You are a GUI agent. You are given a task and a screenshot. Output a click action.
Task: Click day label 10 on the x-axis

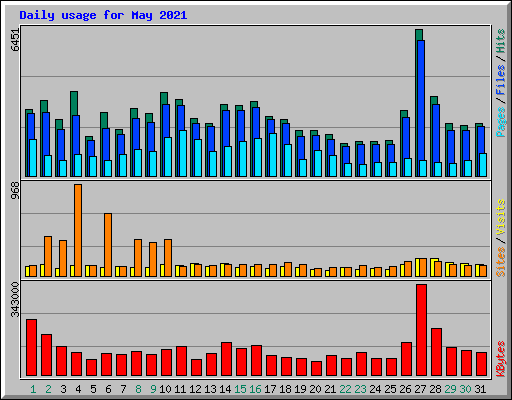(165, 389)
